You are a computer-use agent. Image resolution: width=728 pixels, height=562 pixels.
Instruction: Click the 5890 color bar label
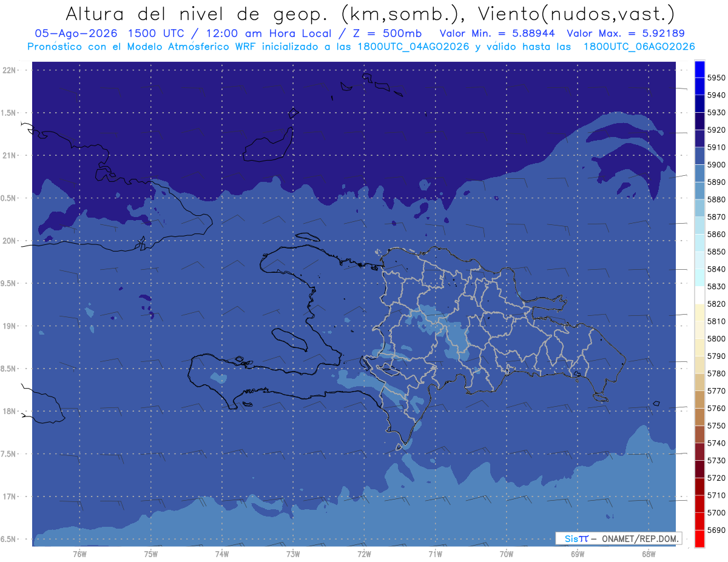point(716,182)
